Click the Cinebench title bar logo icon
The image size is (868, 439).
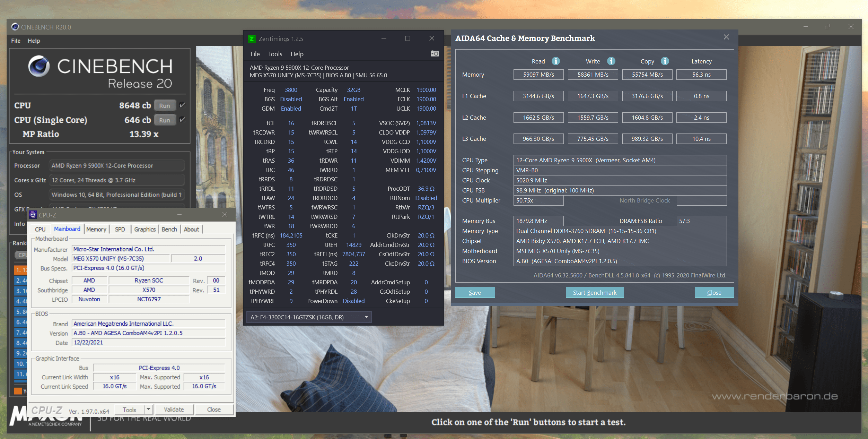pos(15,27)
